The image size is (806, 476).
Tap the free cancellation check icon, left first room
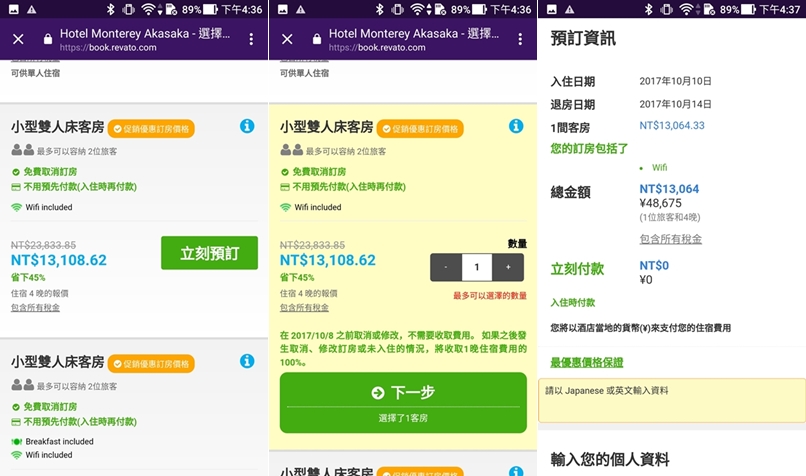[16, 172]
